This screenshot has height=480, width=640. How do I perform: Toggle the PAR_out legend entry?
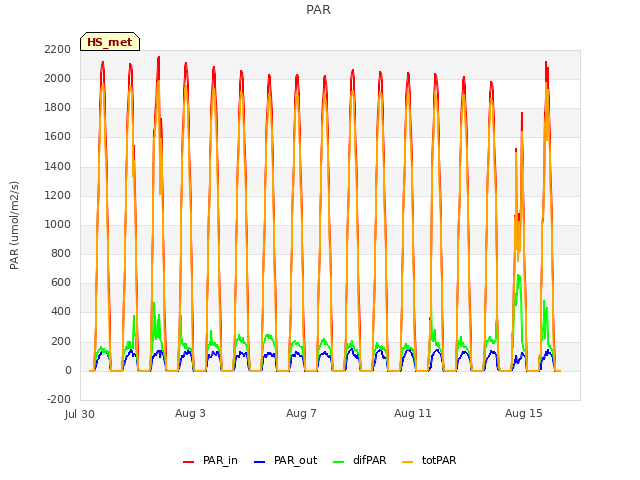[286, 460]
